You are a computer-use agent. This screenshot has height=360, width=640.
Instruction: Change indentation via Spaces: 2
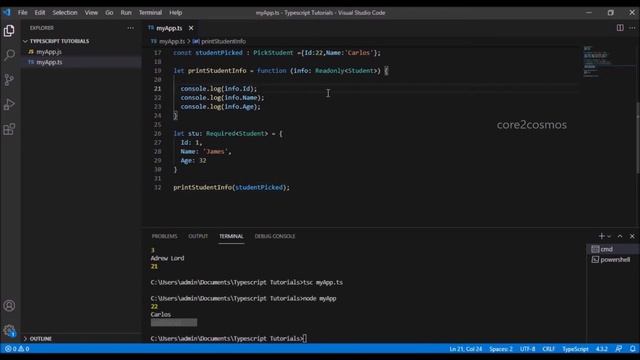(x=501, y=349)
